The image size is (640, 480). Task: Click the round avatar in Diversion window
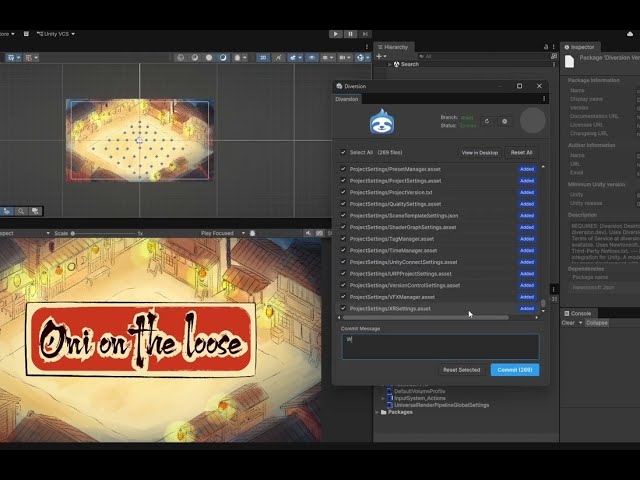pos(533,121)
